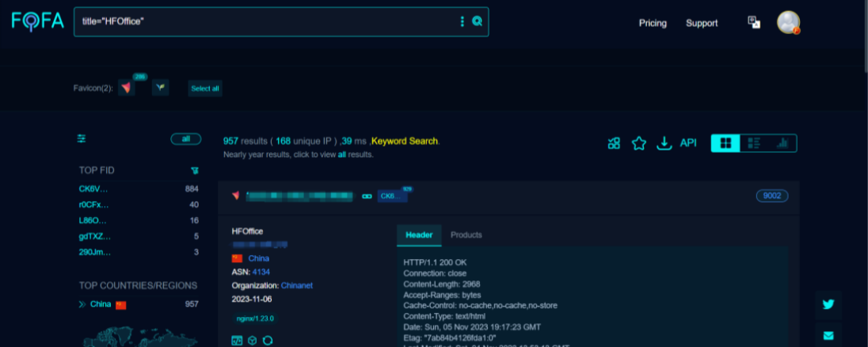This screenshot has width=868, height=347.
Task: Click the magnifier search icon in query box
Action: click(x=478, y=21)
